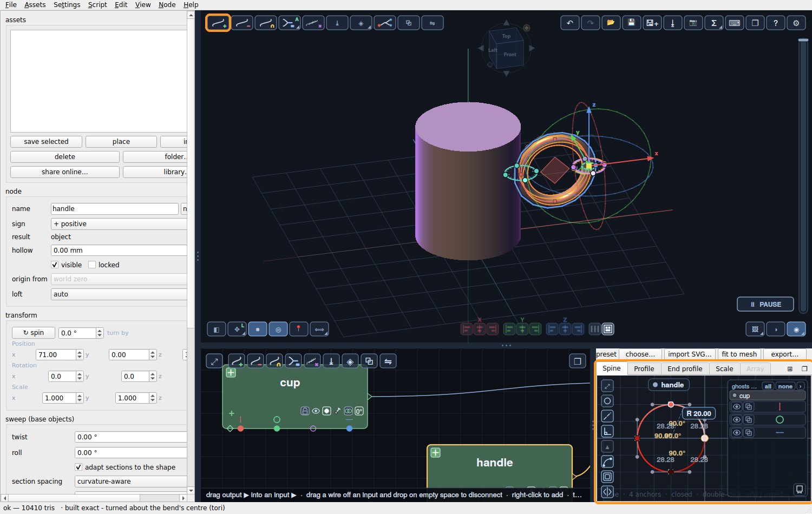812x514 pixels.
Task: Toggle the locked checkbox
Action: [x=92, y=265]
